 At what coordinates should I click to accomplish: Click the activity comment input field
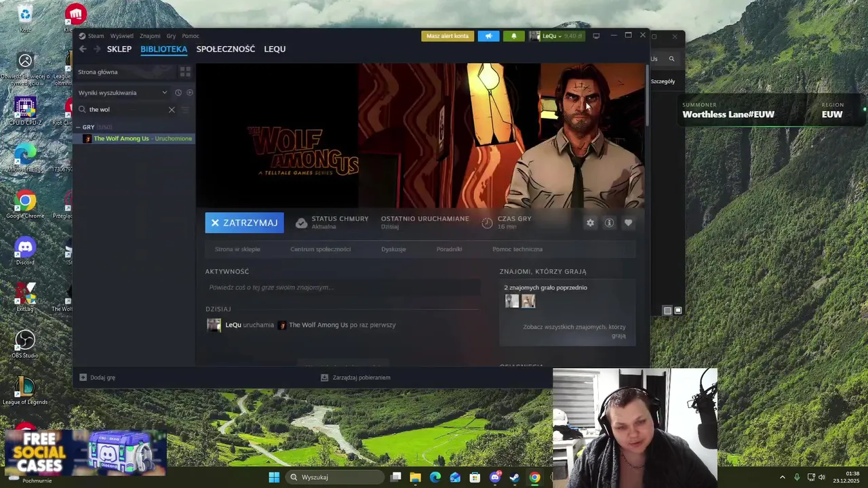click(342, 287)
